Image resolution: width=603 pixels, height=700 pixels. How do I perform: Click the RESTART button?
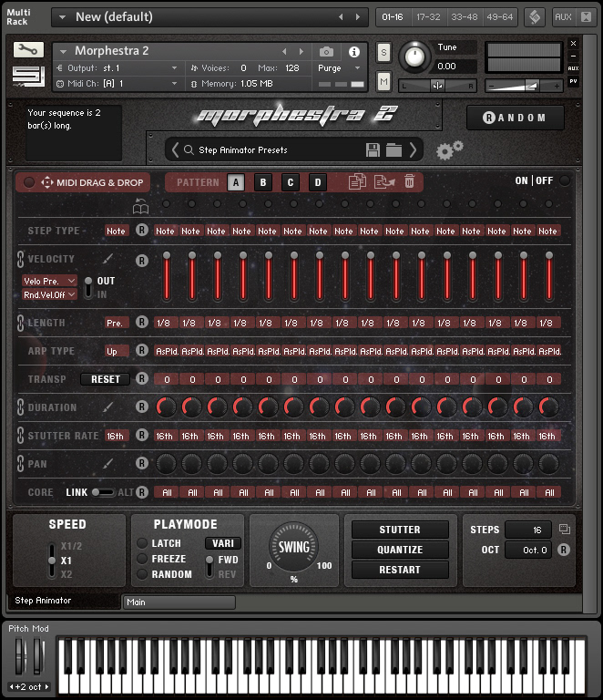tap(400, 570)
